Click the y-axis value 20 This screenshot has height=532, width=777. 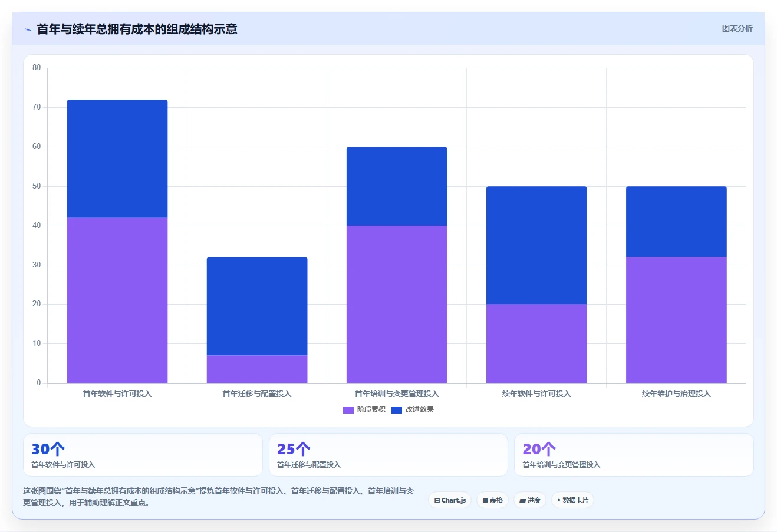(x=37, y=304)
